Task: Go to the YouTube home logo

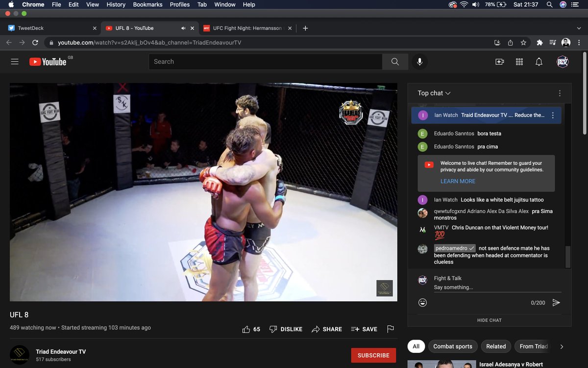Action: point(48,62)
